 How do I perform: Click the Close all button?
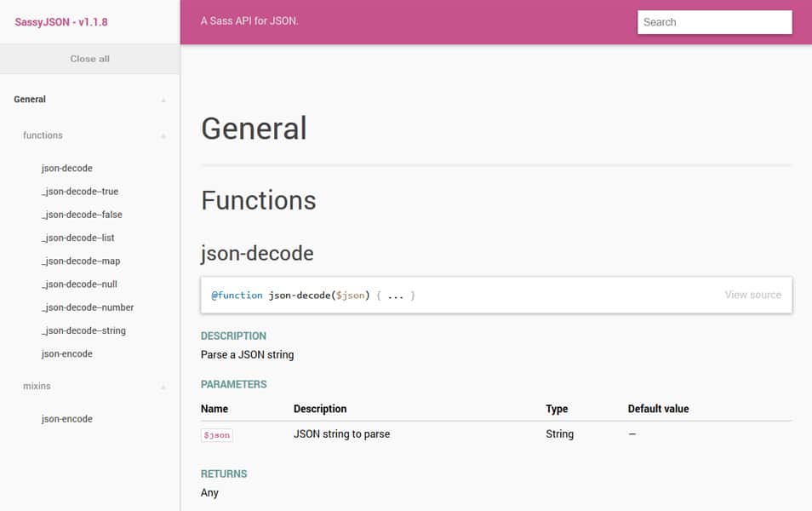[89, 59]
